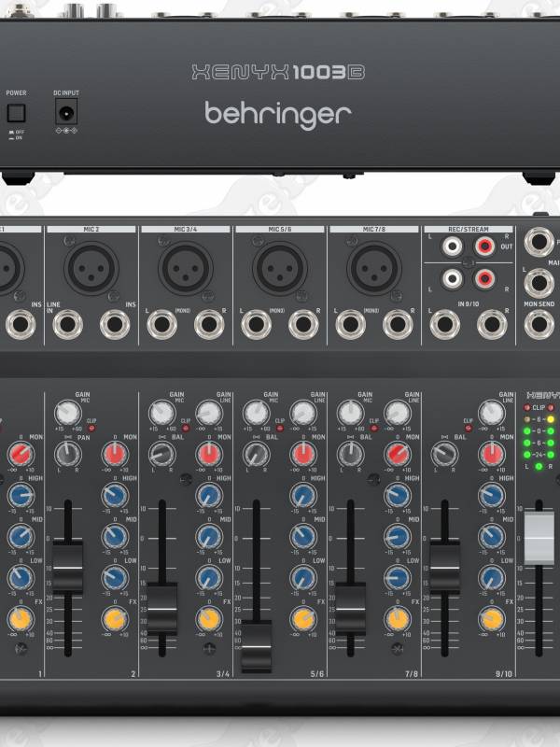The height and width of the screenshot is (747, 560).
Task: Click the XENYX 1003B model name
Action: coord(278,73)
